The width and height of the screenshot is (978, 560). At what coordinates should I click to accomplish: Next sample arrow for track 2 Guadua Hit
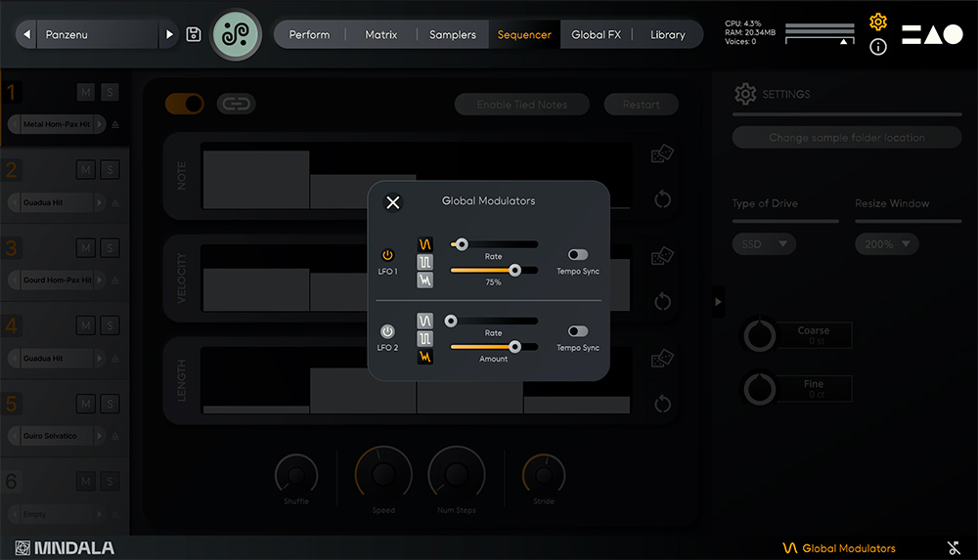click(99, 202)
